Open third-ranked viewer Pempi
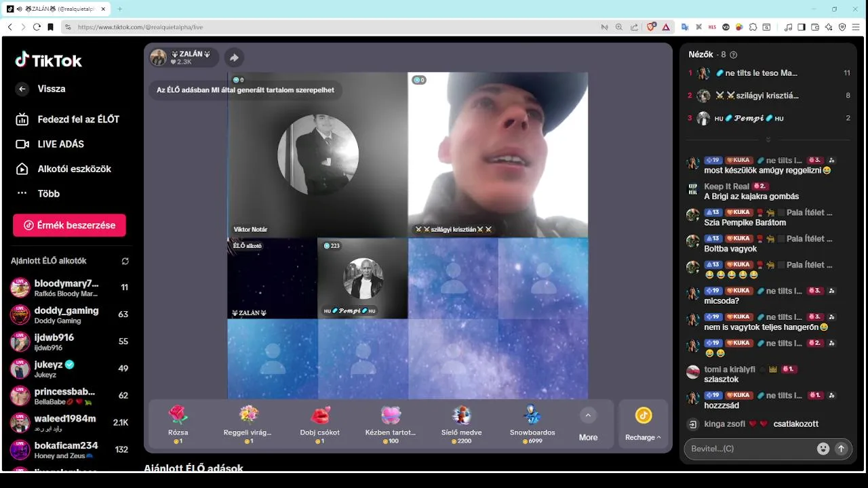The height and width of the screenshot is (488, 868). (x=769, y=118)
